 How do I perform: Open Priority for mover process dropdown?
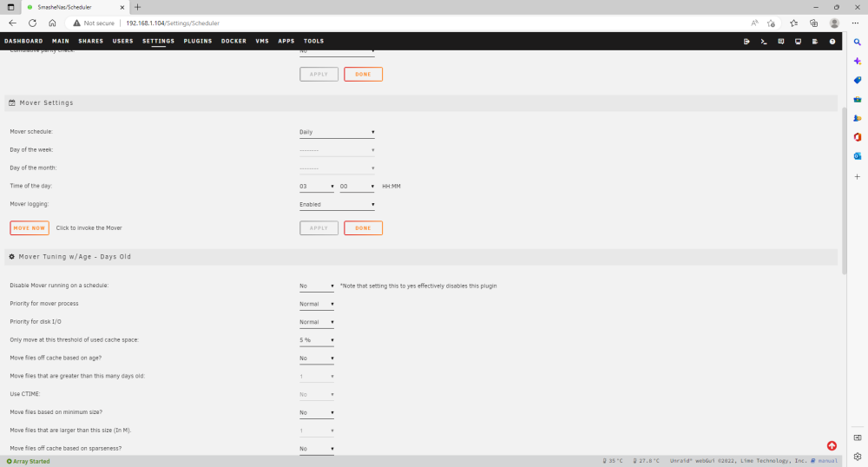(x=317, y=305)
